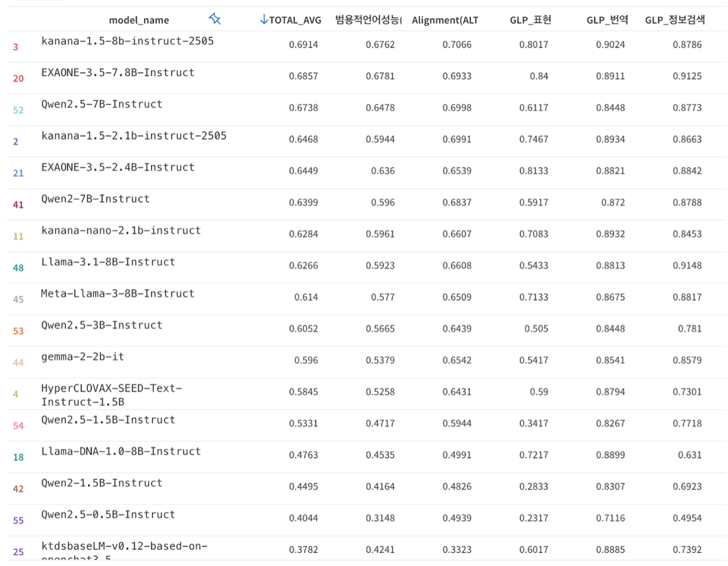Click the HyperCLOVAX-SEED-Text-Instruct-1.5B entry
The image size is (728, 566).
click(112, 395)
